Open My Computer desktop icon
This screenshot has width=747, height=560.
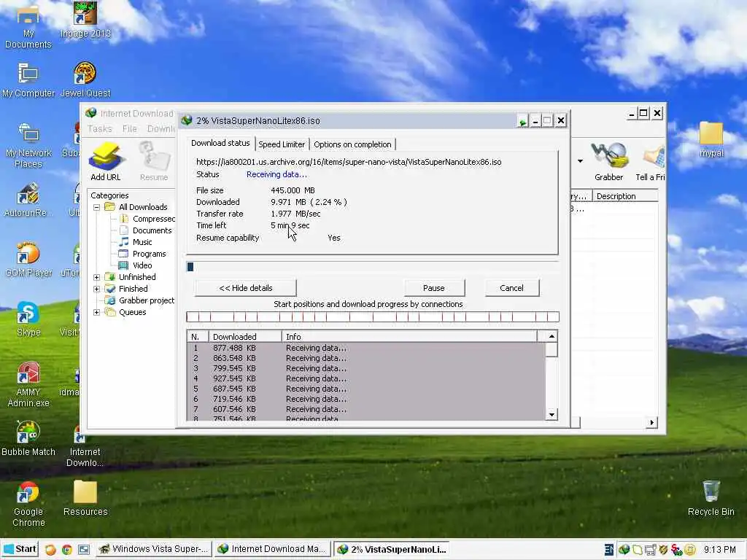[28, 80]
